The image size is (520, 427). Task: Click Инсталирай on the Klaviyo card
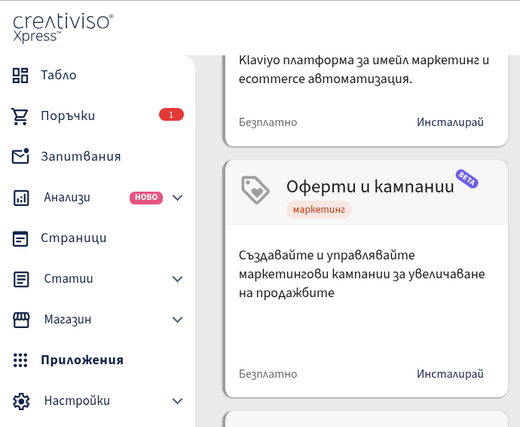450,122
